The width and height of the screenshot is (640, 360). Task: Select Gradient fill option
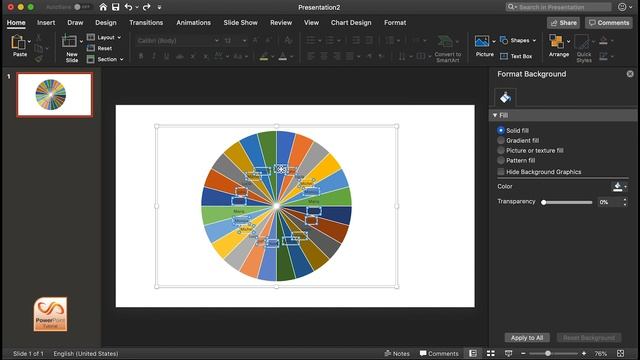tap(501, 140)
